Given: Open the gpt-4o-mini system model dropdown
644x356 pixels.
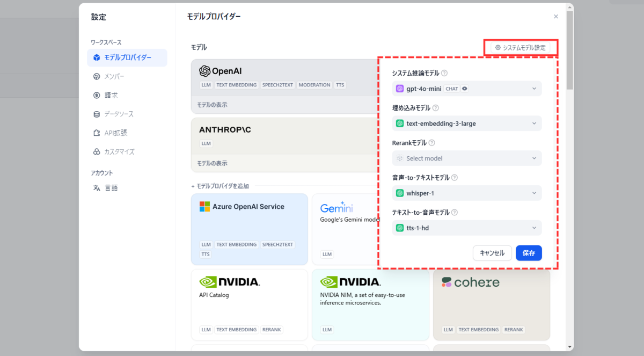Looking at the screenshot, I should point(467,89).
